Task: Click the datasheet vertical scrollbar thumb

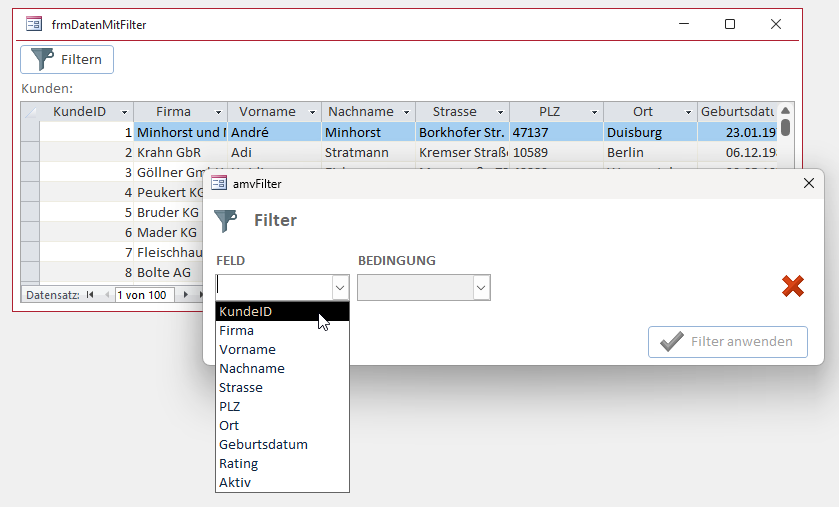Action: [786, 127]
